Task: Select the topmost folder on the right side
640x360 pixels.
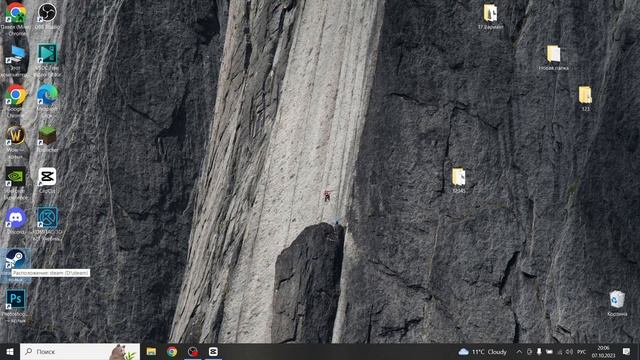Action: click(490, 16)
